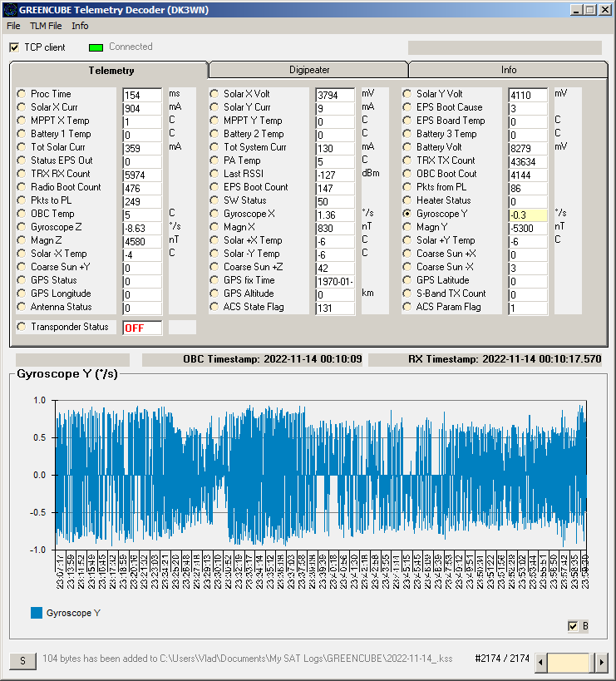Select the GPS Latitude radio button

[x=407, y=280]
